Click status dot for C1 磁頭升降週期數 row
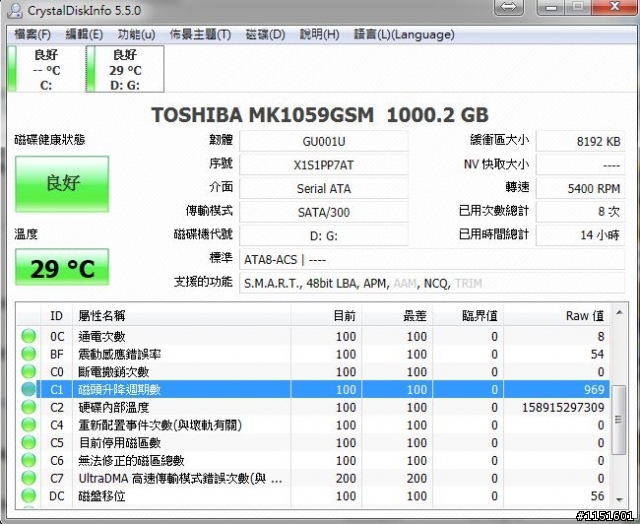 29,389
